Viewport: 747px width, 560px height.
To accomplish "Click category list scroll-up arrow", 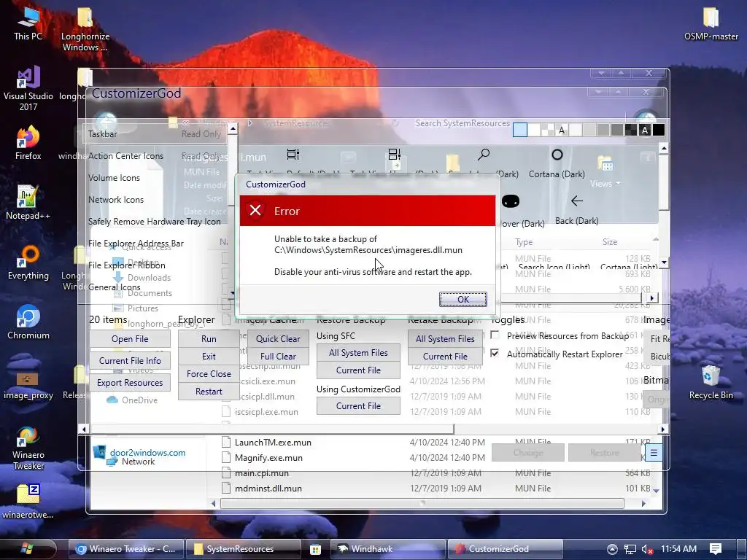I will pos(233,128).
